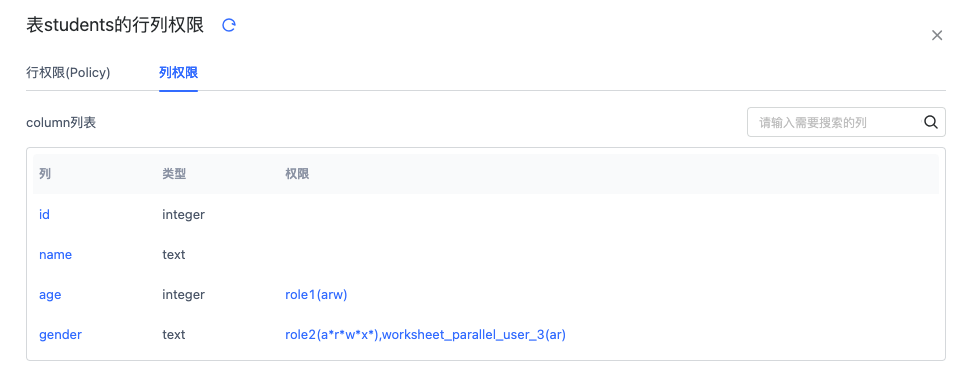The height and width of the screenshot is (380, 964).
Task: Refresh the students table permissions
Action: pos(229,25)
